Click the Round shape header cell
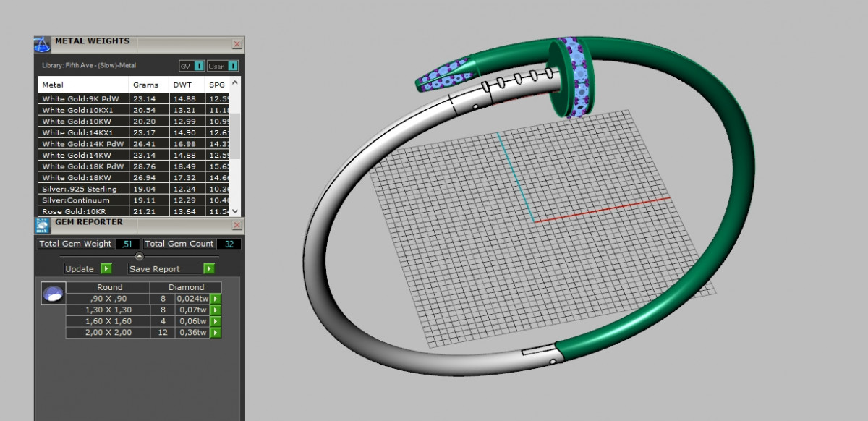868x421 pixels. coord(108,287)
